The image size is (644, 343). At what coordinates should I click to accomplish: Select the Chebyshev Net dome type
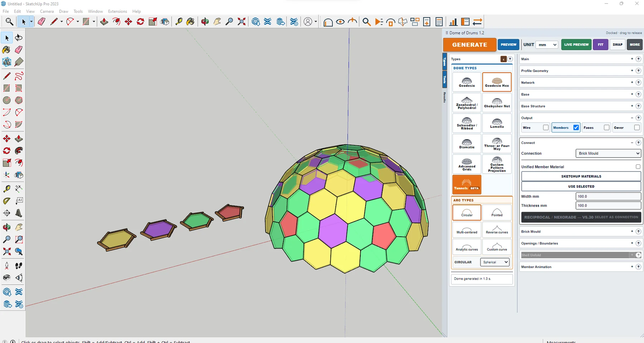[497, 103]
